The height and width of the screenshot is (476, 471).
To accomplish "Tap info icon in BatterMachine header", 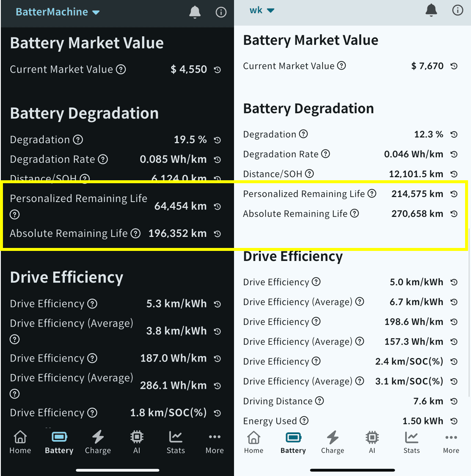I will 221,12.
